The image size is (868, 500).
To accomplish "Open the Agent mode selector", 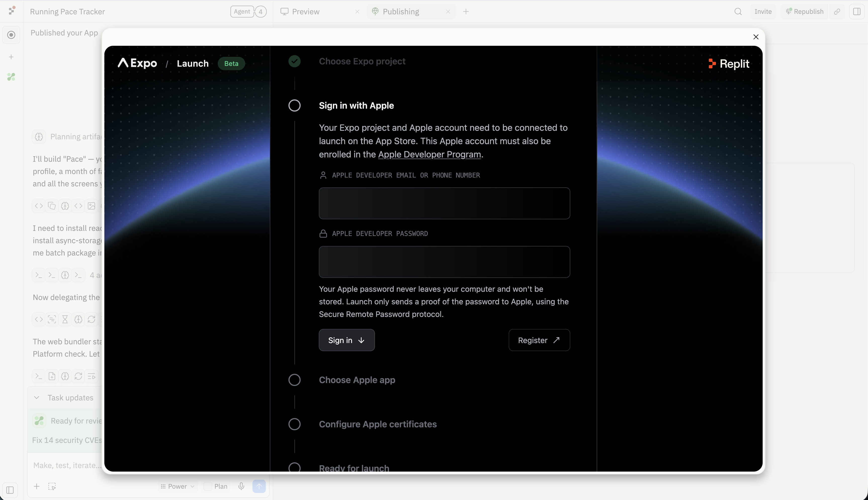I will tap(248, 12).
